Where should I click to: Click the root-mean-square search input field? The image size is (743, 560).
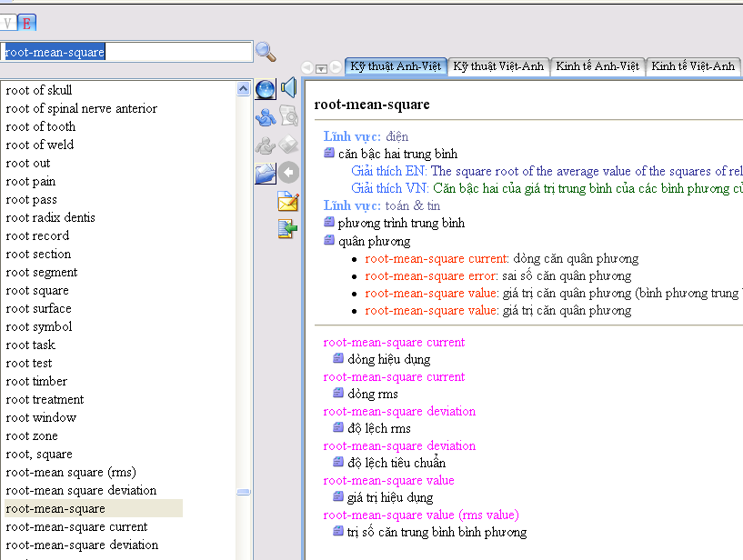[x=126, y=52]
